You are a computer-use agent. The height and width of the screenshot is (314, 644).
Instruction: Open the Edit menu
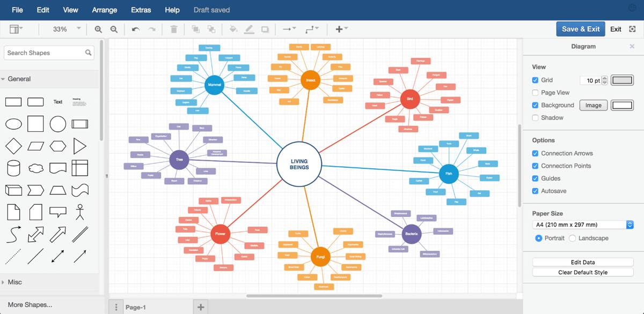pos(43,10)
